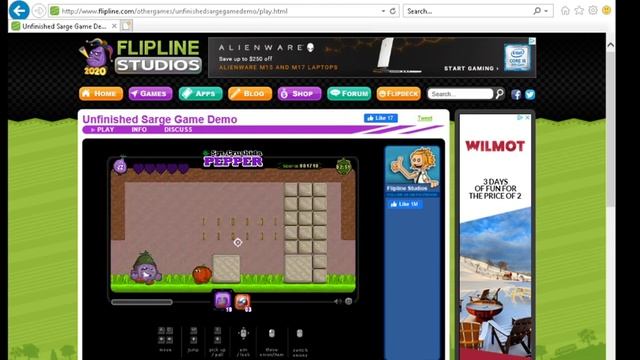Screen dimensions: 640x360
Task: Toggle game sound speaker icon
Action: [338, 302]
